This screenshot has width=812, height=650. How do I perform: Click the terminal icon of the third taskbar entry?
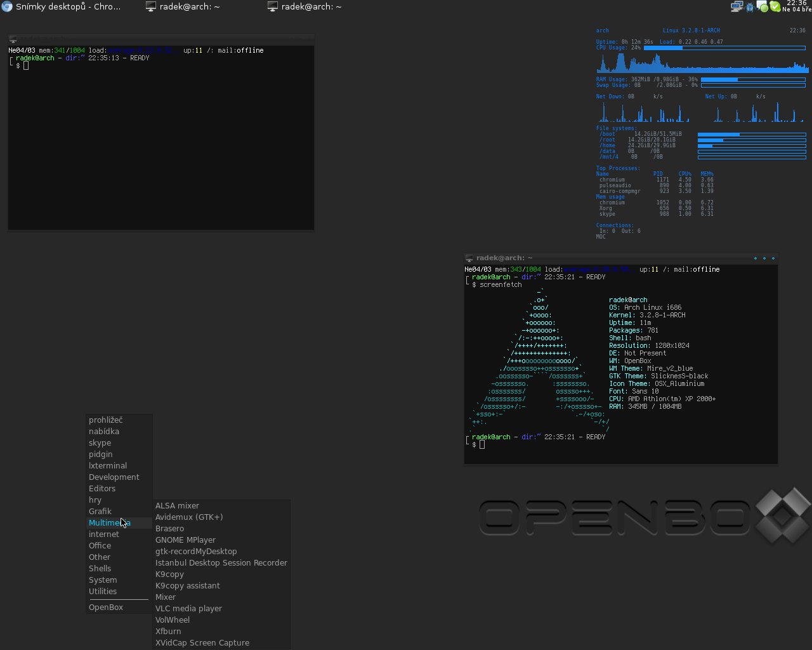point(273,6)
